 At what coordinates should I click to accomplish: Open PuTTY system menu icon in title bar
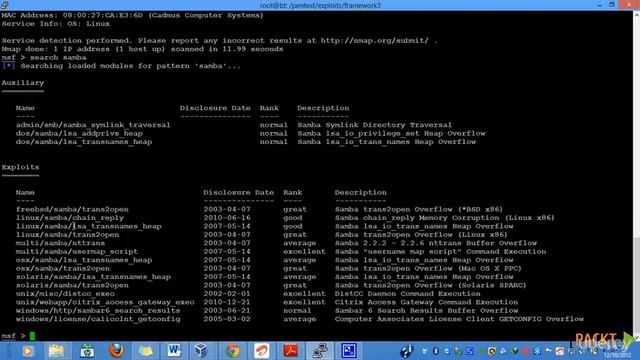pos(4,5)
